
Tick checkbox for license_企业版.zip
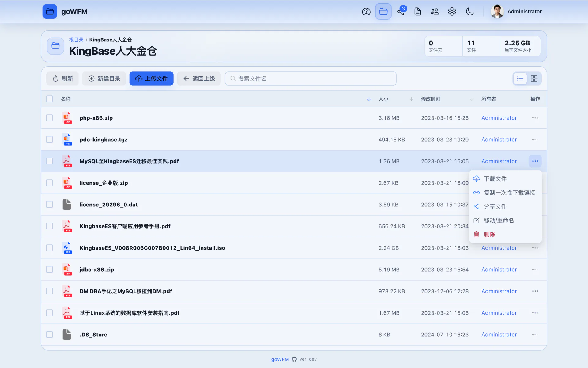click(49, 183)
